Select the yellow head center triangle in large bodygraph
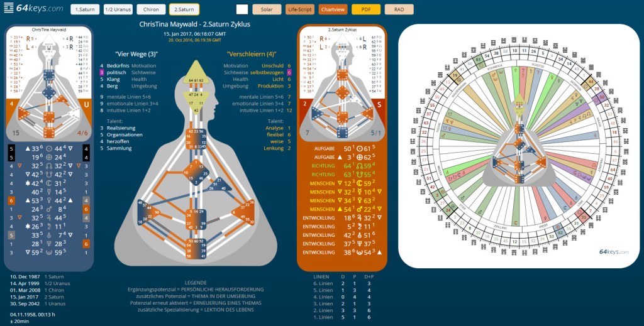644x326 pixels. 196,71
